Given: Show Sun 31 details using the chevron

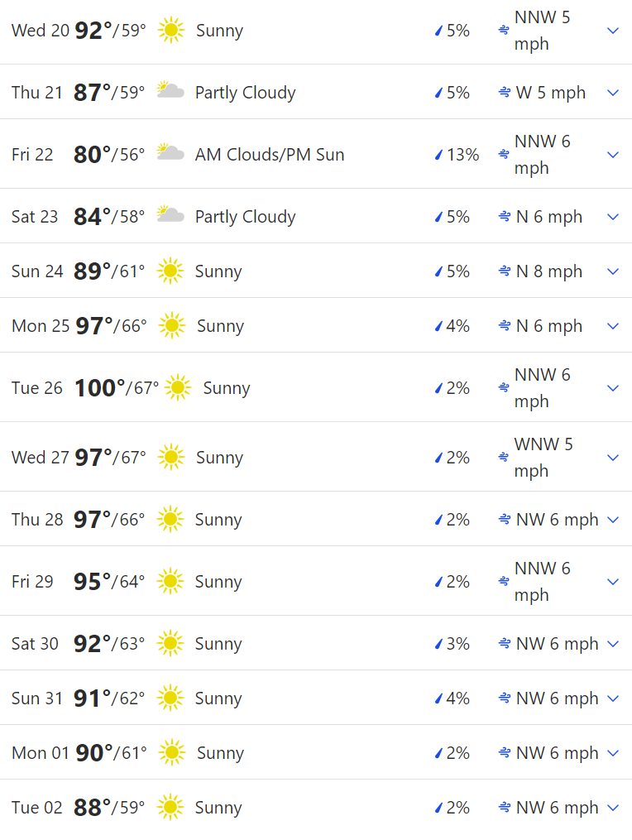Looking at the screenshot, I should tap(613, 698).
